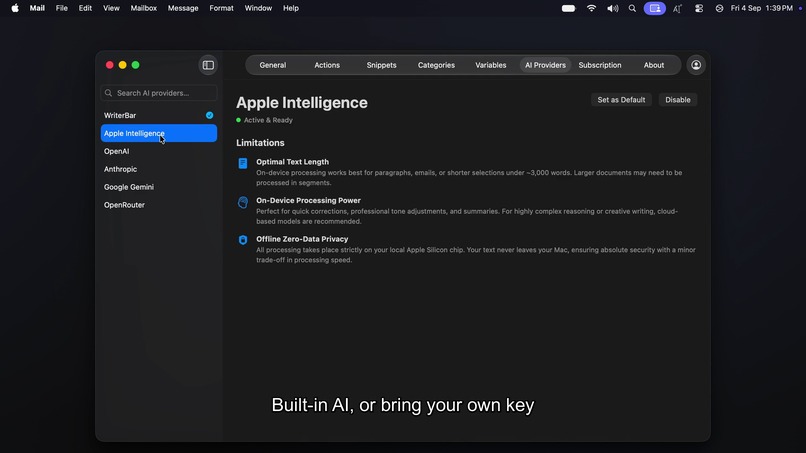This screenshot has width=806, height=453.
Task: Open Control Center in menu bar
Action: 699,8
